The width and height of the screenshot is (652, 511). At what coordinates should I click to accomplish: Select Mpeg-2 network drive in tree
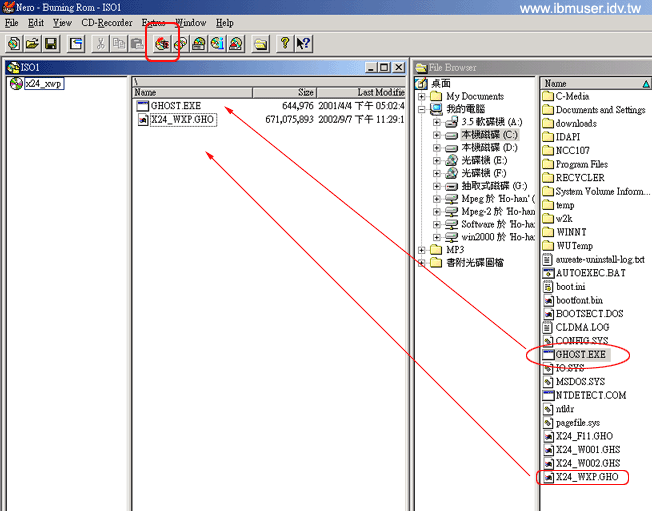[x=498, y=212]
